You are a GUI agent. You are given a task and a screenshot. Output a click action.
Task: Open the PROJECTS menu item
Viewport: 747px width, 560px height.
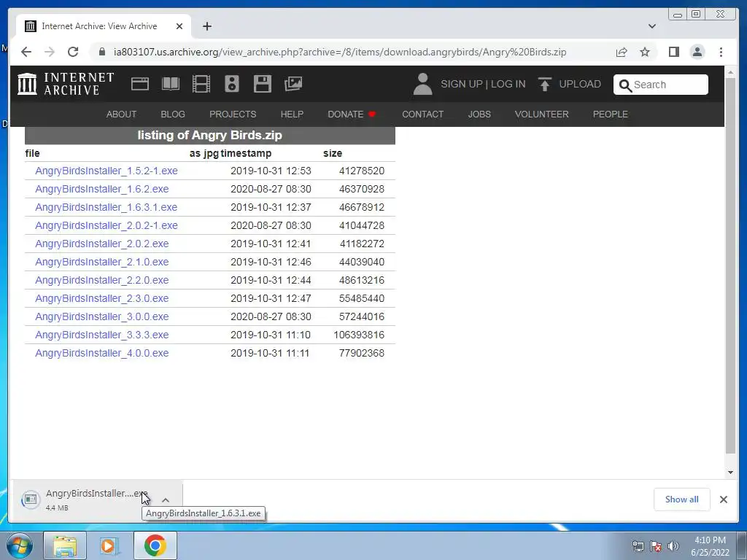pyautogui.click(x=233, y=114)
